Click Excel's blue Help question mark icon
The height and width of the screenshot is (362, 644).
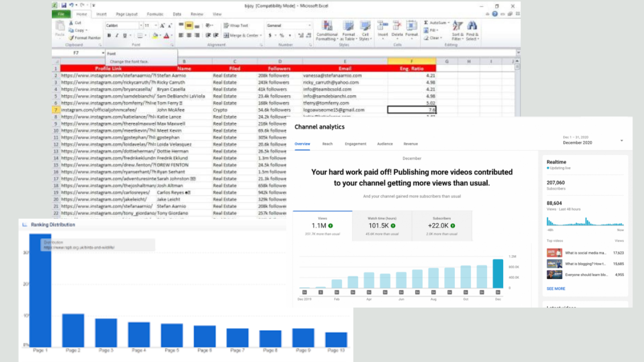pyautogui.click(x=495, y=14)
